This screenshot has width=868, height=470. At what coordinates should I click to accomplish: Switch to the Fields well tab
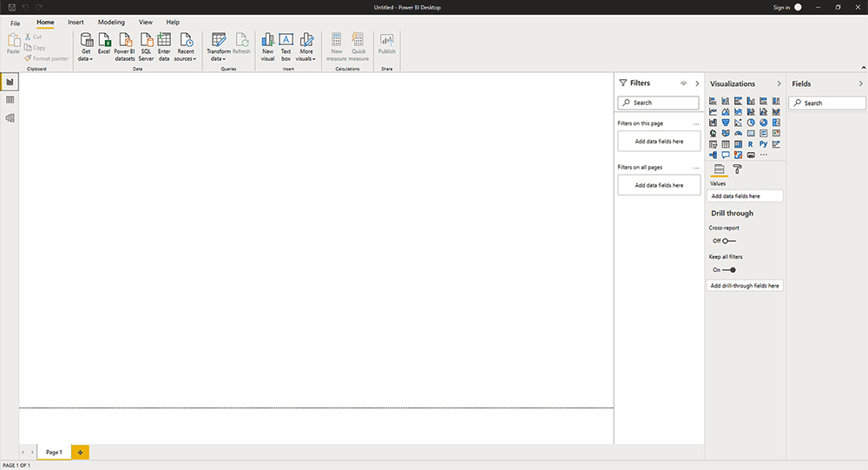tap(719, 169)
